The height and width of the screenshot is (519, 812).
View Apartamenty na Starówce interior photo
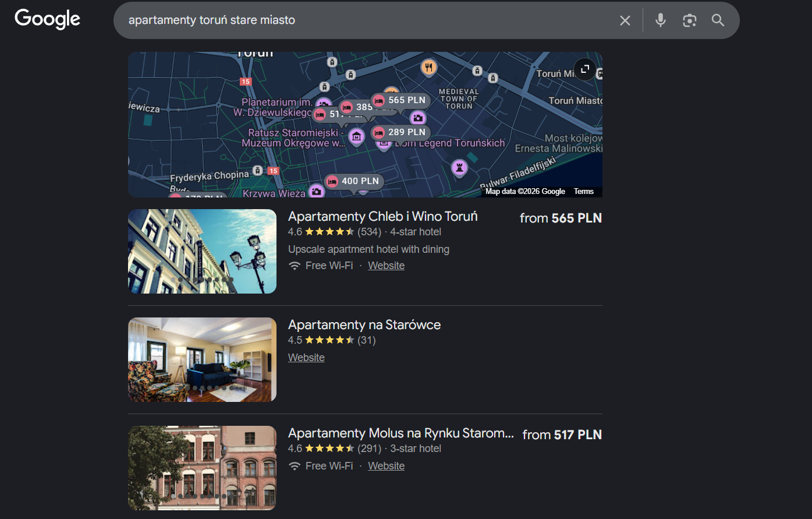pyautogui.click(x=202, y=359)
